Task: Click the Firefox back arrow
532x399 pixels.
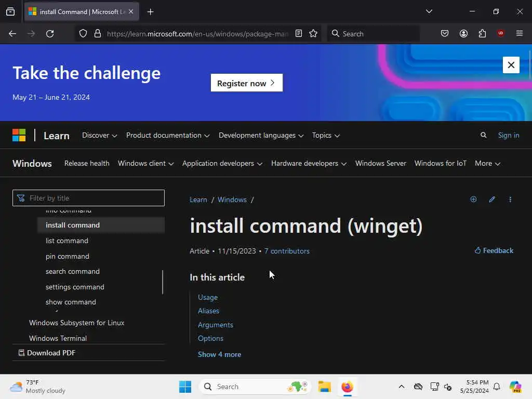Action: (12, 34)
